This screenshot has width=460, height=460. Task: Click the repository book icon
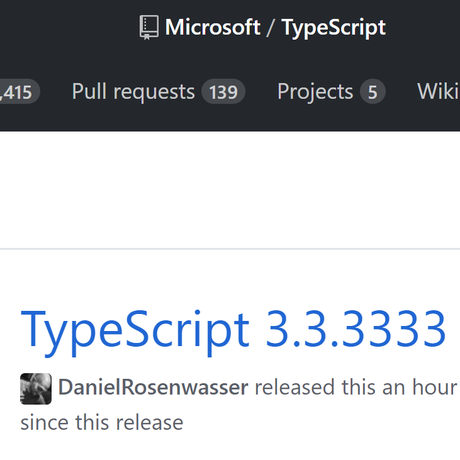pos(149,27)
